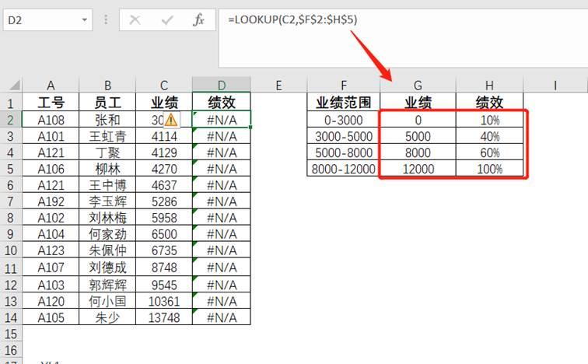This screenshot has height=364, width=588.
Task: Click cell A2 containing A108
Action: click(x=51, y=120)
